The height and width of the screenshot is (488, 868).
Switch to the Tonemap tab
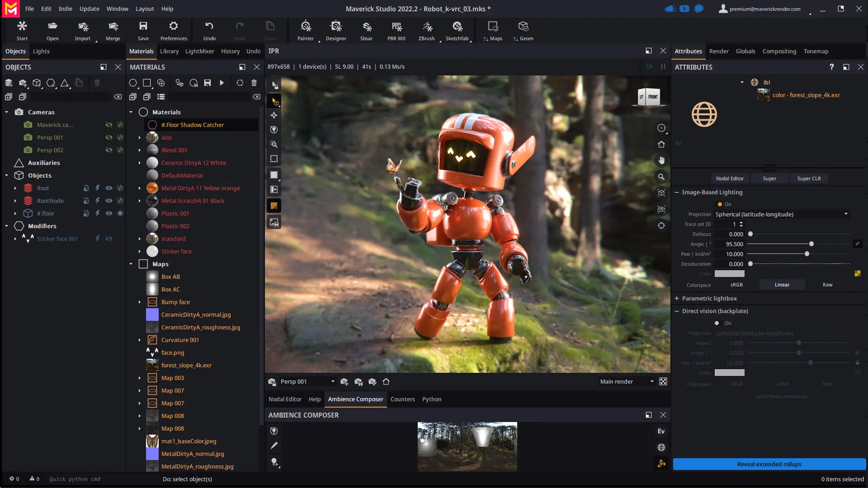click(x=816, y=51)
